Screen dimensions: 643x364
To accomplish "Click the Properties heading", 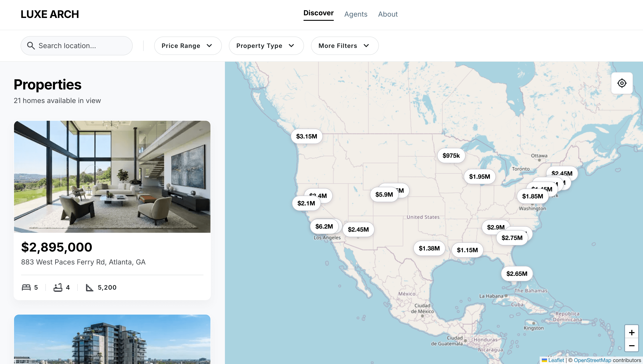I will pyautogui.click(x=48, y=84).
